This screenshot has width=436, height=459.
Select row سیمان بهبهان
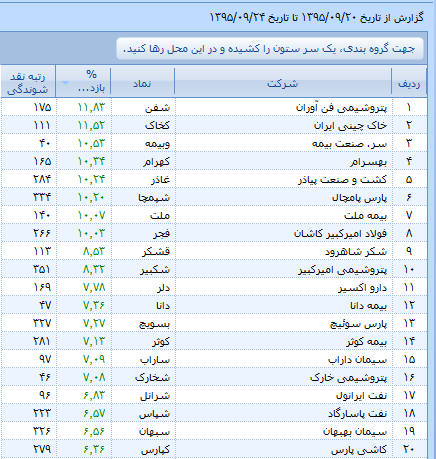[214, 431]
